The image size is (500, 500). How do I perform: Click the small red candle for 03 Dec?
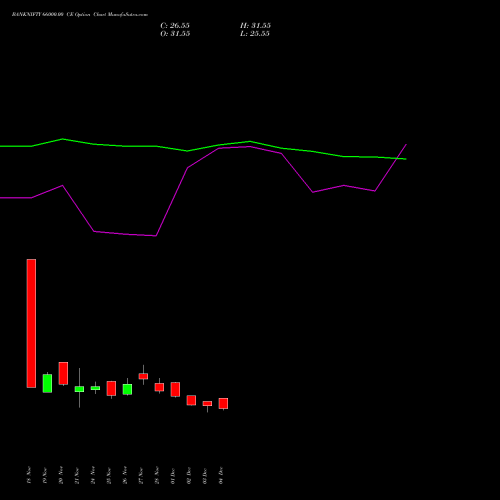point(207,404)
